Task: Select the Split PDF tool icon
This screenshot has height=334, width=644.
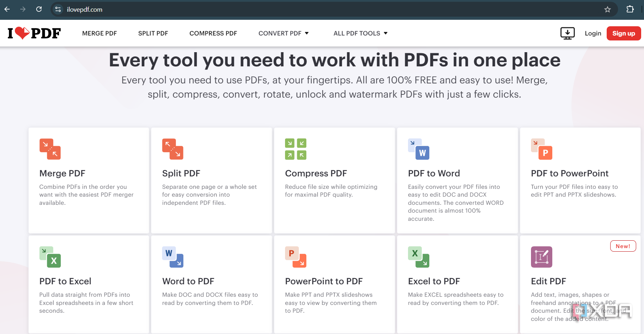Action: (173, 149)
